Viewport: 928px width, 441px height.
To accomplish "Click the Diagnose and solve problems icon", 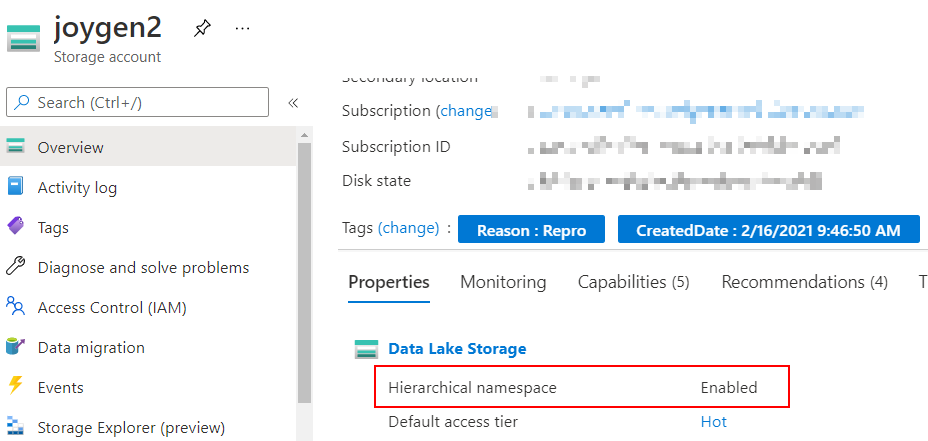I will click(15, 267).
